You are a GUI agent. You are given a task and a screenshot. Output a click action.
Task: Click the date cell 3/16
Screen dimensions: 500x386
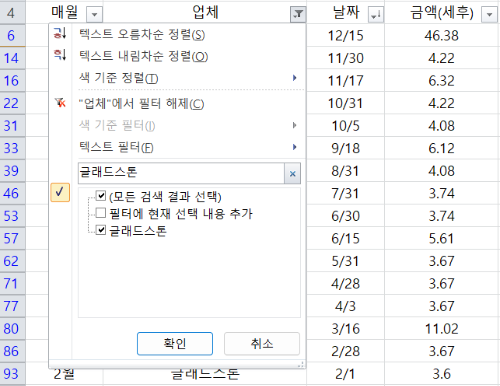[x=345, y=329]
